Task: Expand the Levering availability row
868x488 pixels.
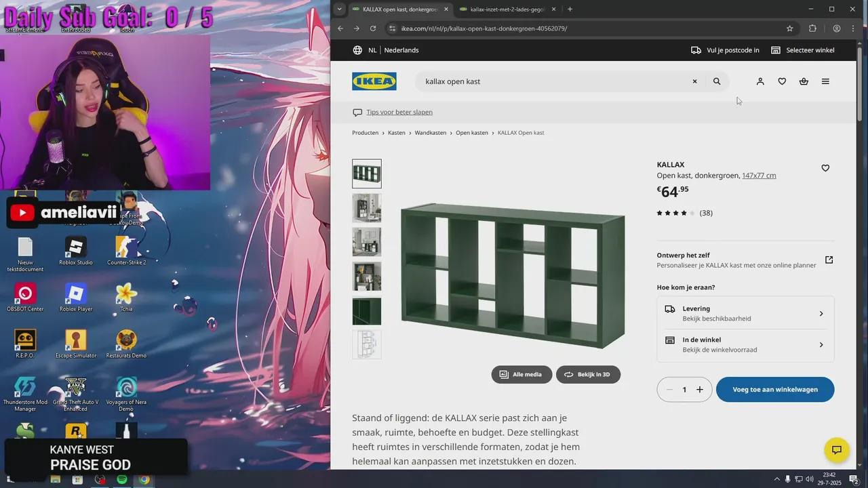Action: tap(745, 313)
